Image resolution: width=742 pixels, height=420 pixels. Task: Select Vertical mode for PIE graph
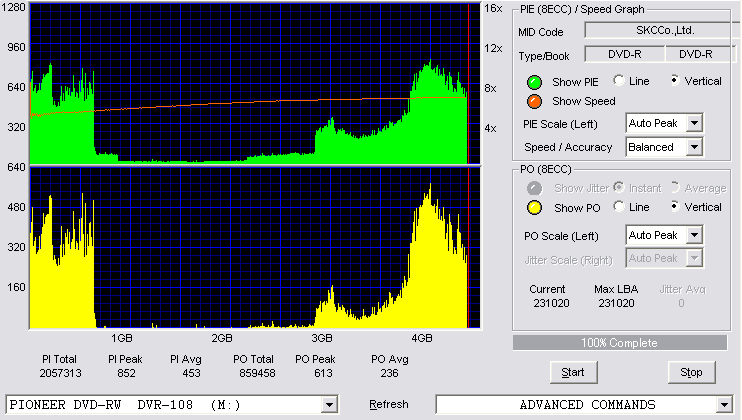675,80
